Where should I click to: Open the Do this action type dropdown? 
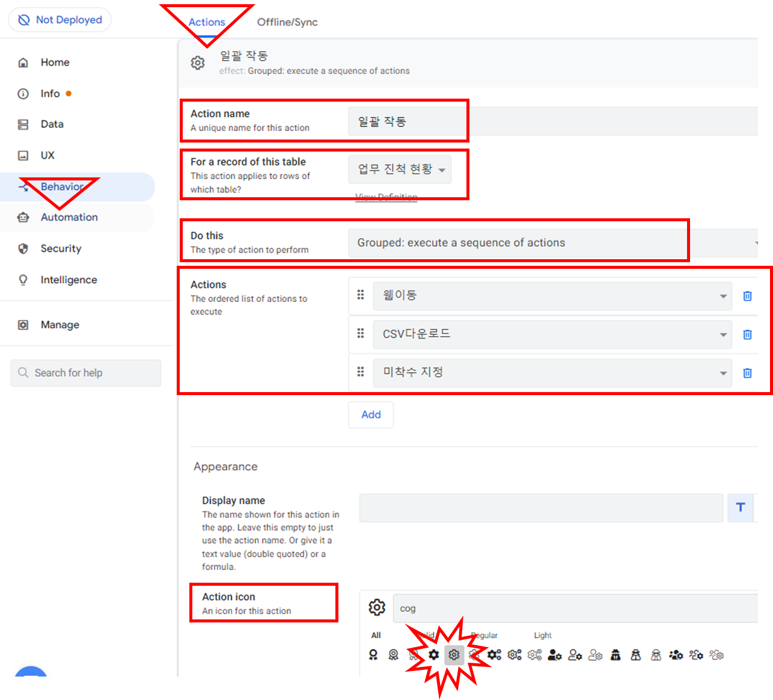[553, 243]
